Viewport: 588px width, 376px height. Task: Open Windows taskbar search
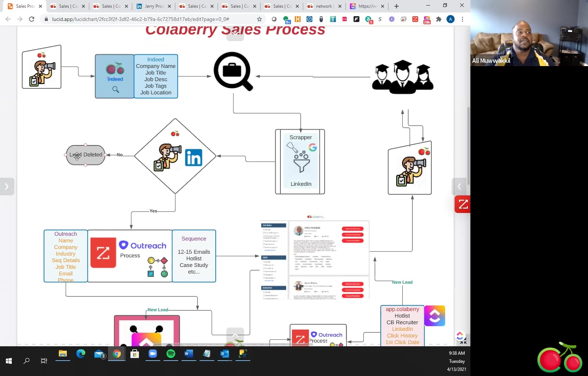26,361
